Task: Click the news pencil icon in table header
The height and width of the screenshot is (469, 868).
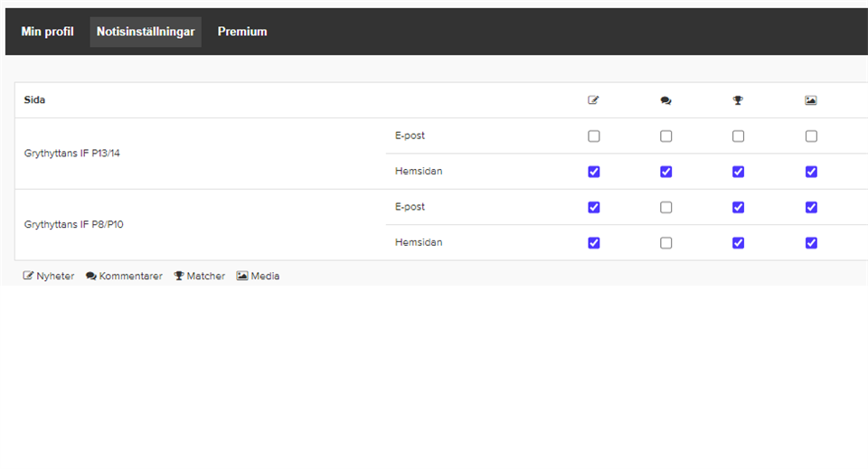Action: tap(593, 100)
